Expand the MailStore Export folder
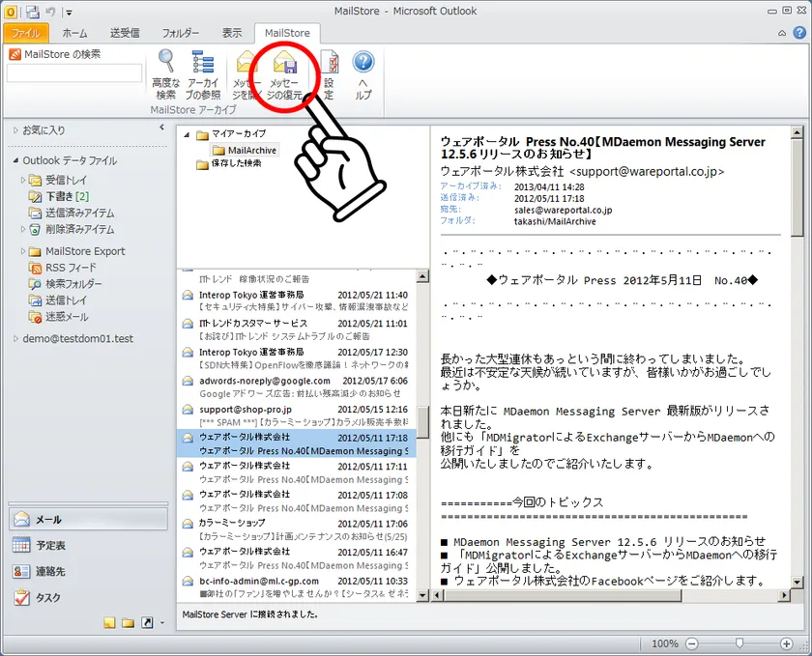812x656 pixels. point(23,251)
